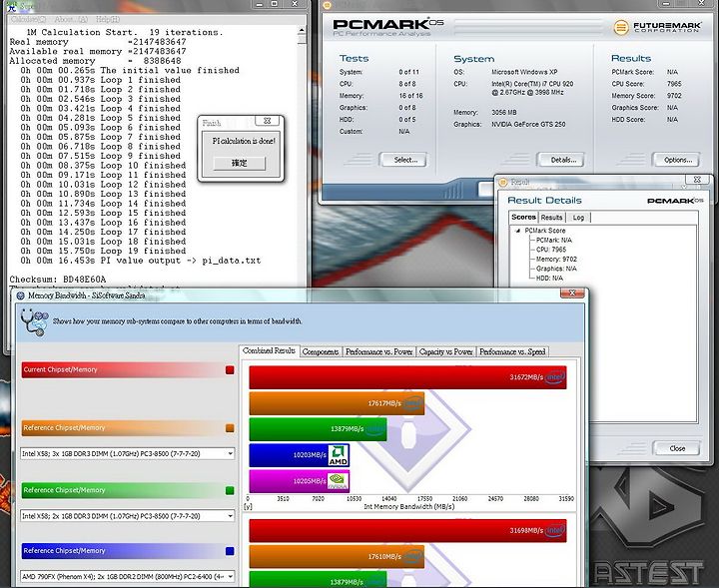Open the About menu in Super PI
Viewport: 719px width, 588px height.
coord(71,19)
